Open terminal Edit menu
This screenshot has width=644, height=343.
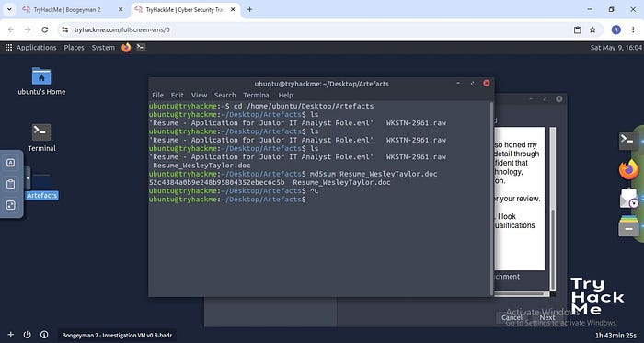[x=177, y=95]
